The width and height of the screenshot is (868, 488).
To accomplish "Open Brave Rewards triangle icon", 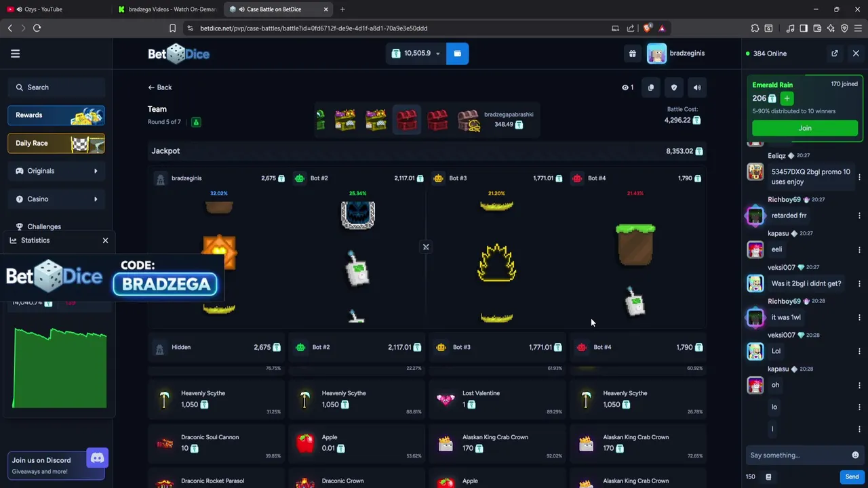I will pos(662,28).
